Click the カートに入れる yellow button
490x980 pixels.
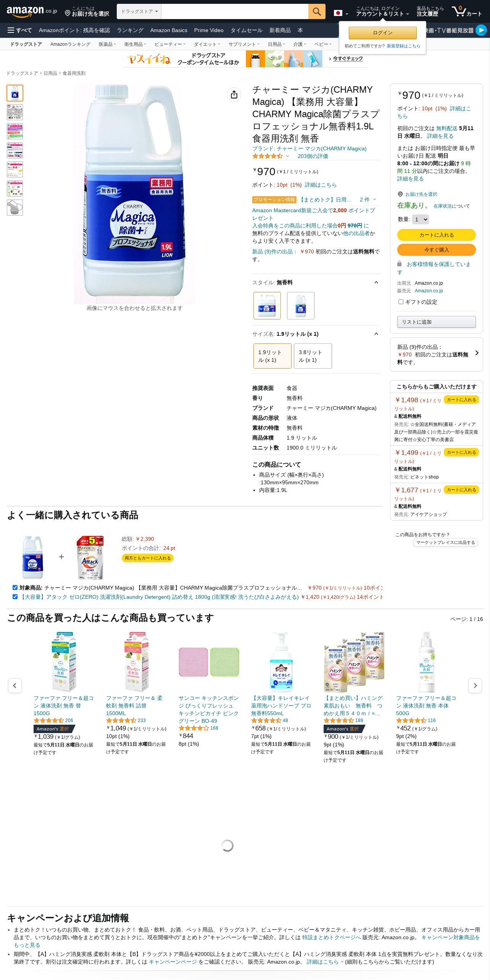tap(437, 235)
